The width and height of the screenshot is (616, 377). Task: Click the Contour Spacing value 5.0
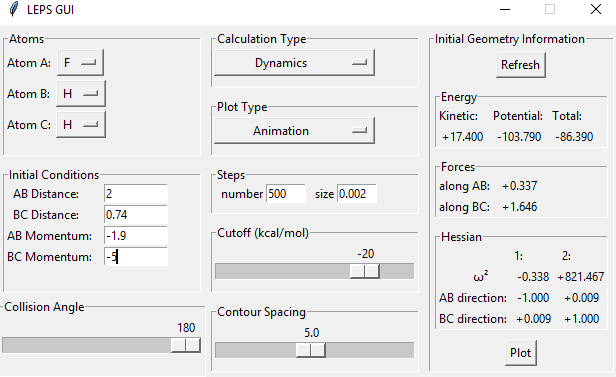click(312, 333)
